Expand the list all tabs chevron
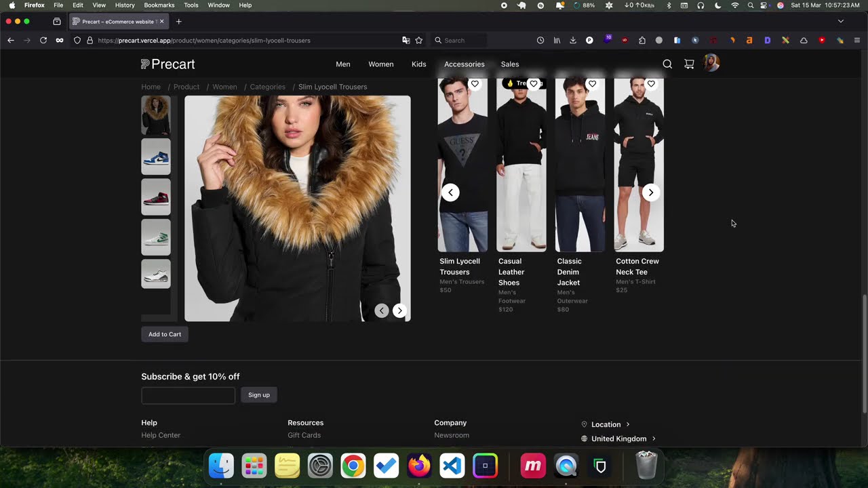 841,22
